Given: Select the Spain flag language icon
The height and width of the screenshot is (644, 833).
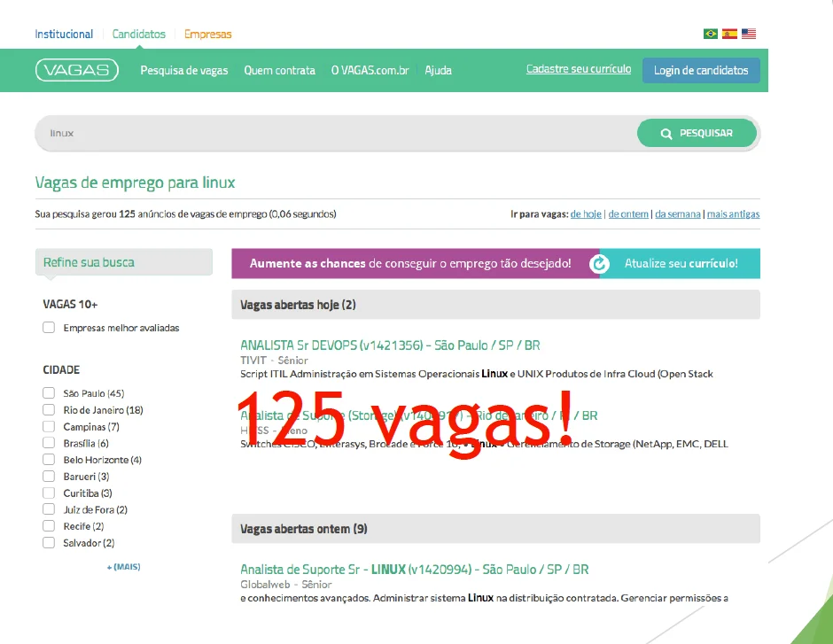Looking at the screenshot, I should [729, 34].
